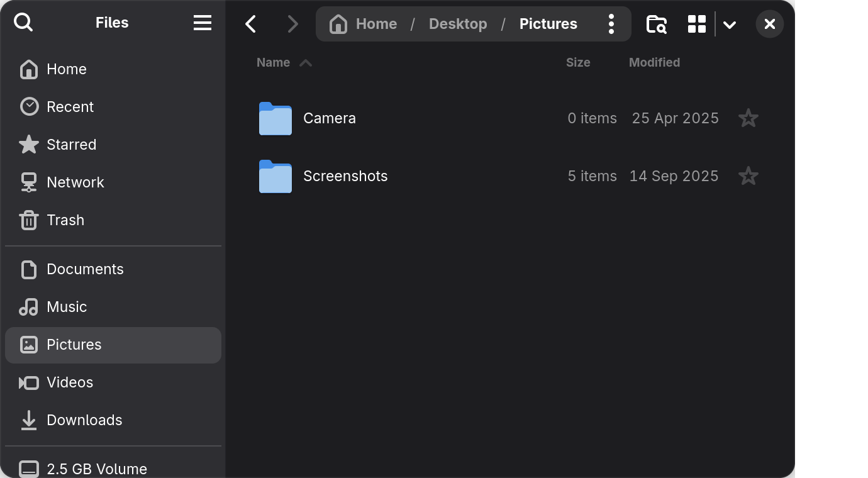The width and height of the screenshot is (868, 478).
Task: Click the search magnifier icon
Action: tap(23, 23)
